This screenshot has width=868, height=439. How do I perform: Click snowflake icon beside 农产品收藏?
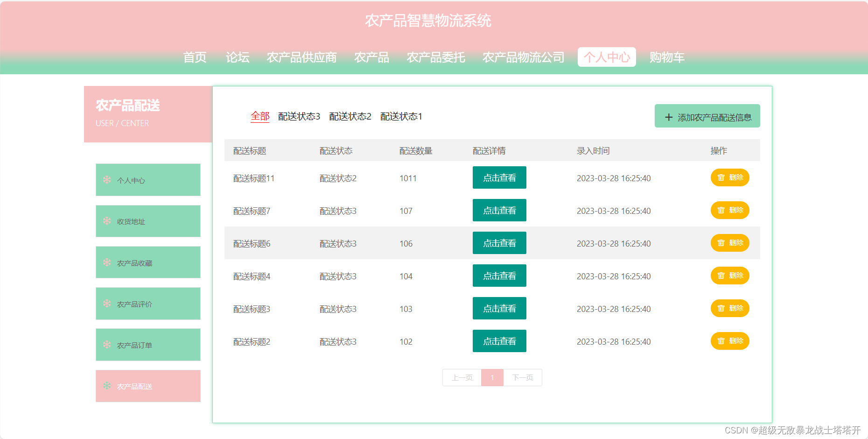(x=107, y=262)
